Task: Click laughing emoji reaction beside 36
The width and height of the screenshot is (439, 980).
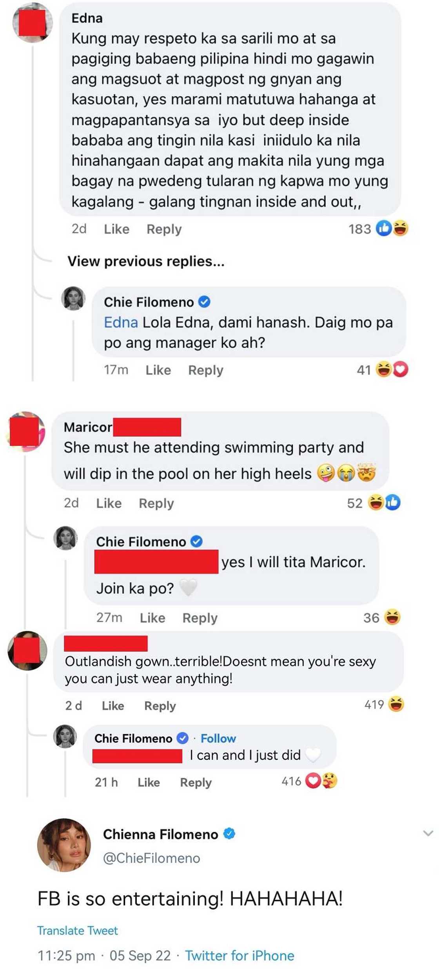Action: 392,618
